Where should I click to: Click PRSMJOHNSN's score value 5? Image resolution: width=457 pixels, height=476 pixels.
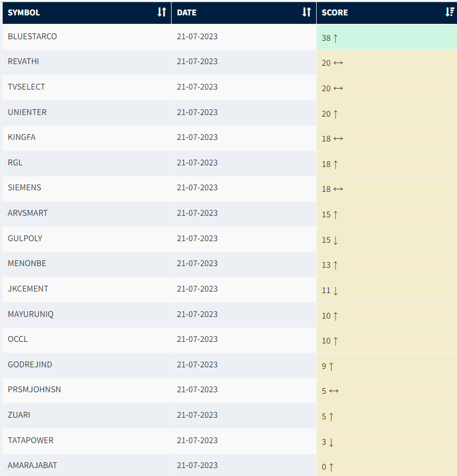[x=324, y=391]
